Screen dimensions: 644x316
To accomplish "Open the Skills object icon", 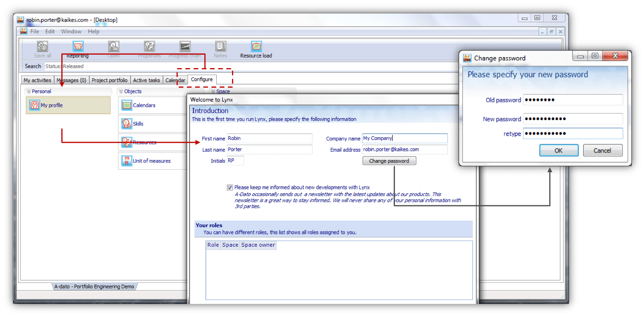I will click(x=127, y=124).
